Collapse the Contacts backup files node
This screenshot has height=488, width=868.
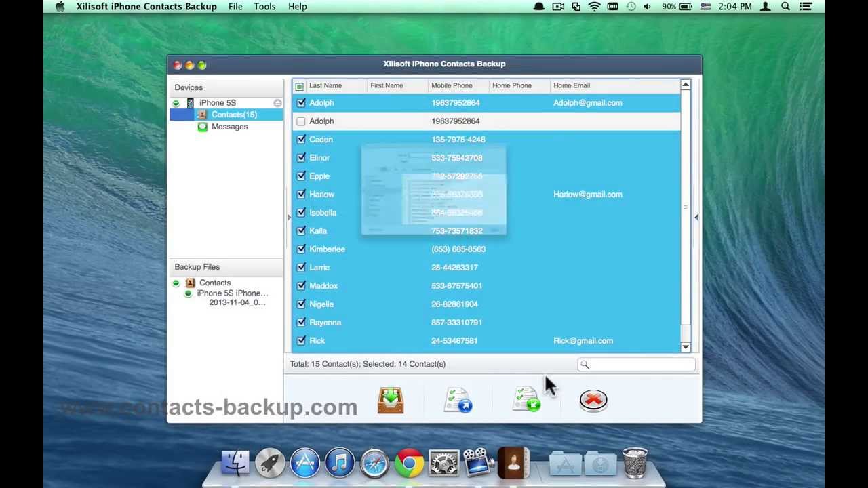click(176, 283)
